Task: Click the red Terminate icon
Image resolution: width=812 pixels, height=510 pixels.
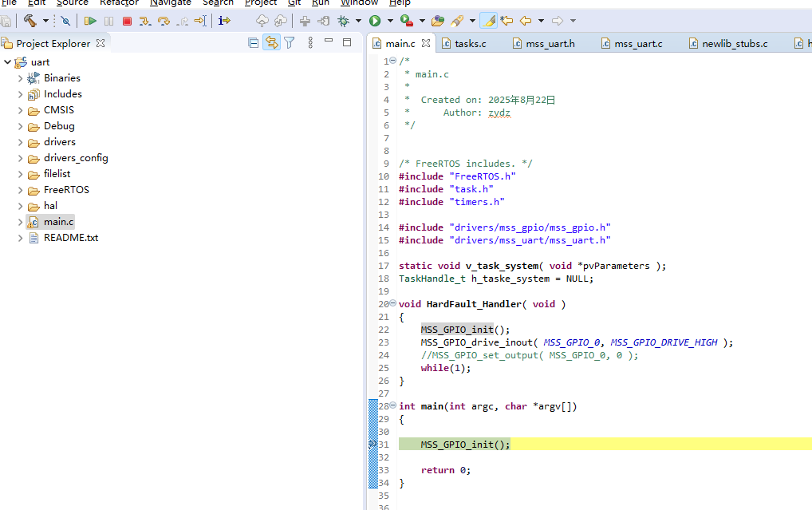Action: 127,21
